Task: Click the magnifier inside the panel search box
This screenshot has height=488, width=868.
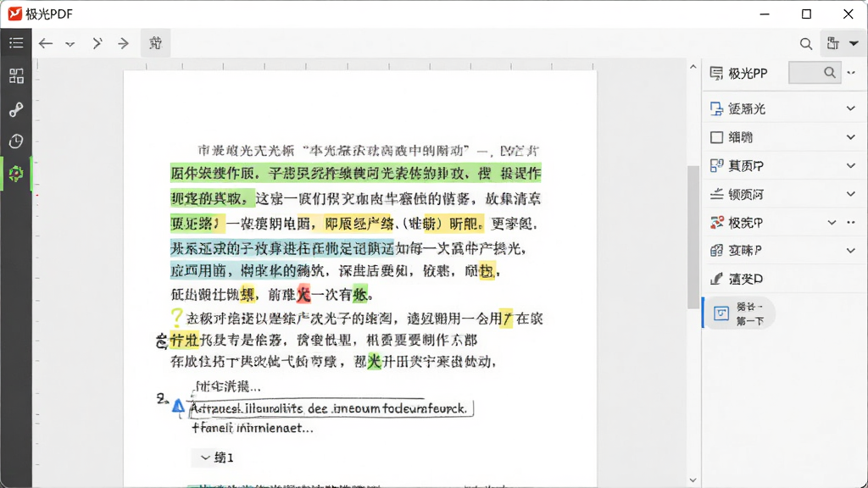Action: (x=829, y=73)
